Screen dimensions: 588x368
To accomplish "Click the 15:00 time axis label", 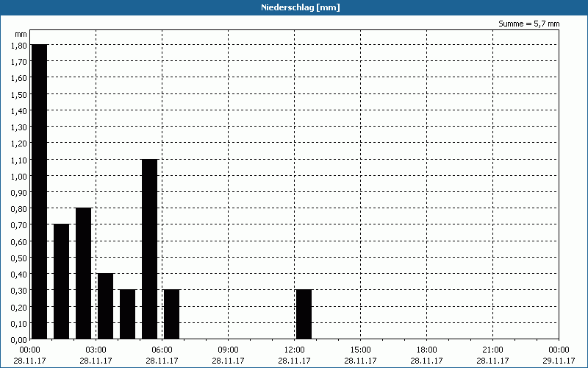I will [360, 350].
